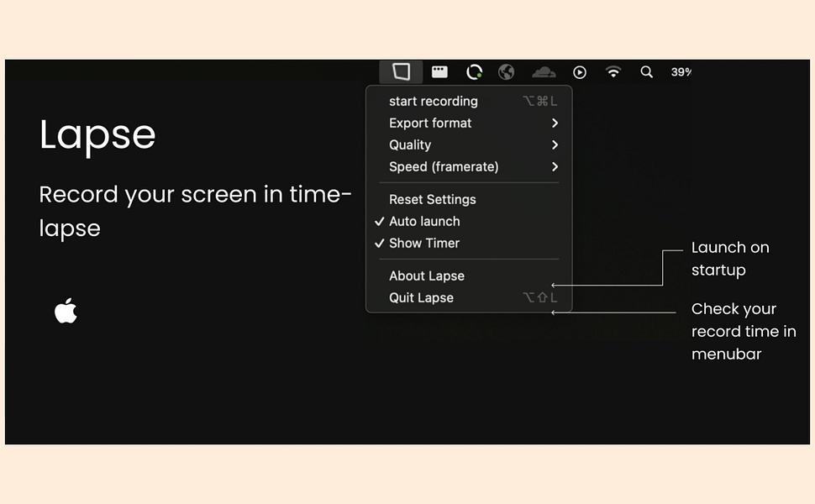Open About Lapse
815x504 pixels.
click(469, 276)
